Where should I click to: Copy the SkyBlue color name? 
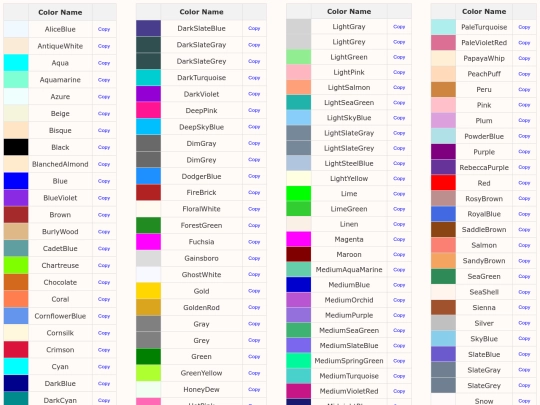pyautogui.click(x=524, y=339)
